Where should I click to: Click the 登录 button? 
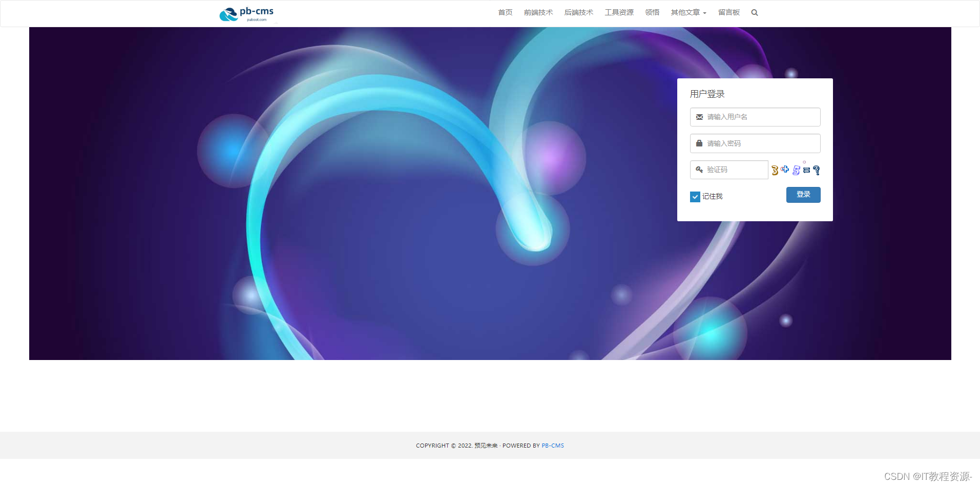pyautogui.click(x=803, y=195)
